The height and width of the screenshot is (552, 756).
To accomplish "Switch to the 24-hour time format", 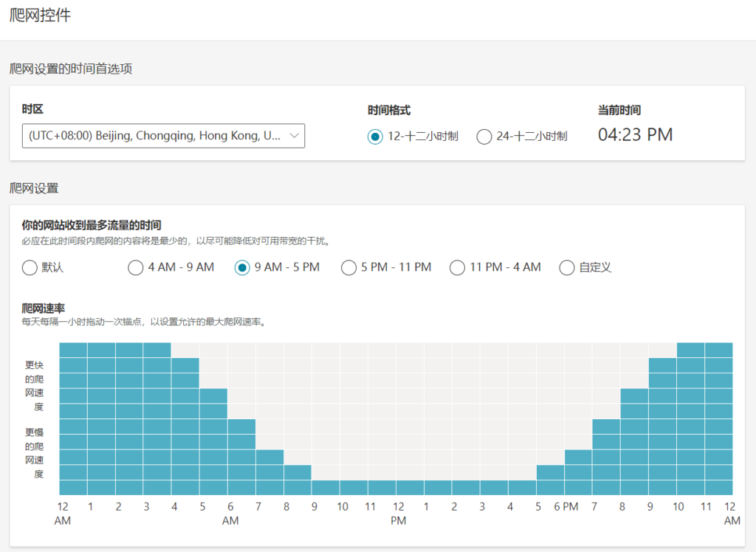I will tap(484, 137).
